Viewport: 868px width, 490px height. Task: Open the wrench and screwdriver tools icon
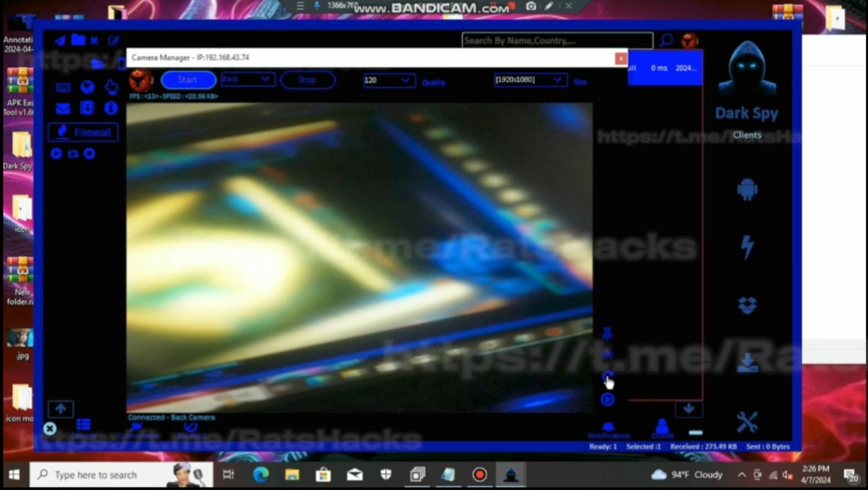tap(747, 422)
